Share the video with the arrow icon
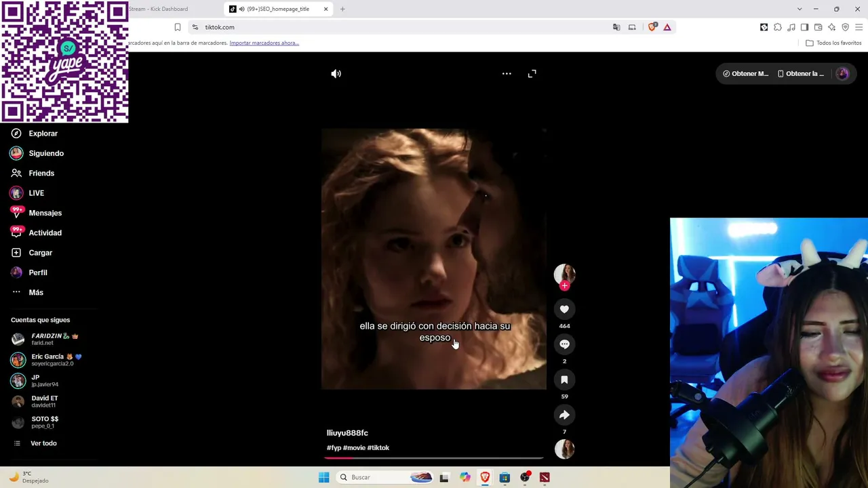 tap(564, 415)
